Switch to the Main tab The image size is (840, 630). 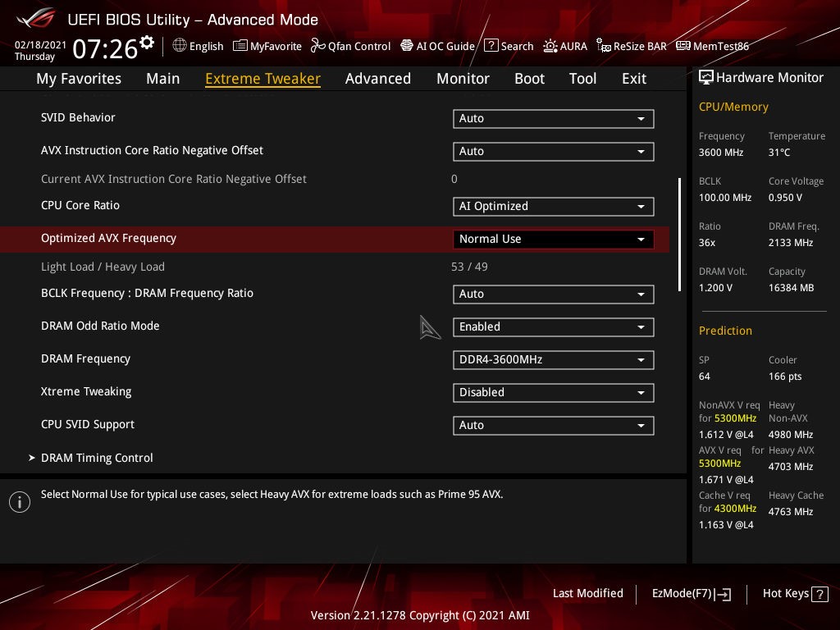163,79
